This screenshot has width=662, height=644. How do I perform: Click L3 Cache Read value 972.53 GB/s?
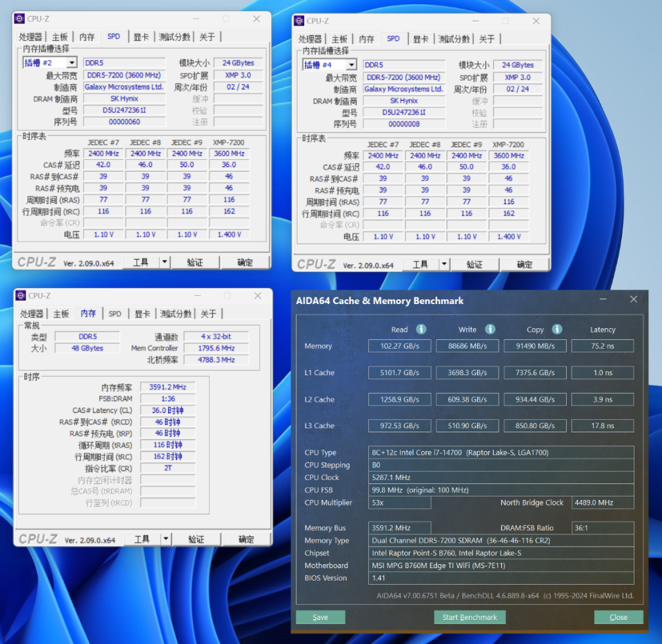[x=399, y=426]
